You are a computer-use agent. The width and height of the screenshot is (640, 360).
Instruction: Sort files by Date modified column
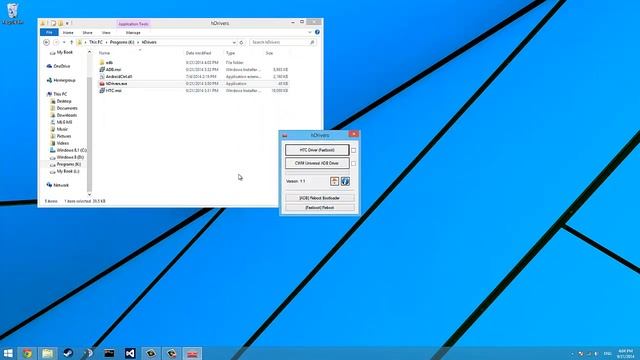(x=198, y=53)
